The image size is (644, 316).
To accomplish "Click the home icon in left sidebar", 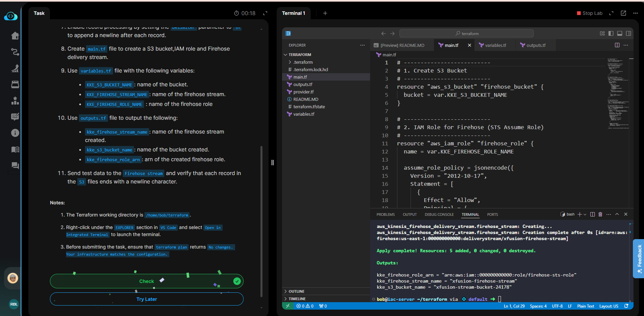I will click(x=15, y=36).
